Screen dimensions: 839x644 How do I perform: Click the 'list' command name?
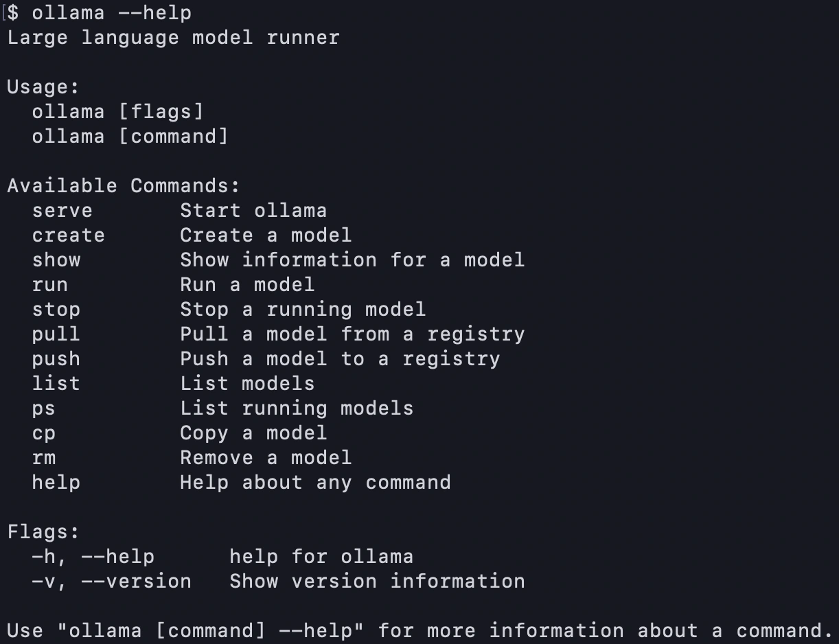56,383
